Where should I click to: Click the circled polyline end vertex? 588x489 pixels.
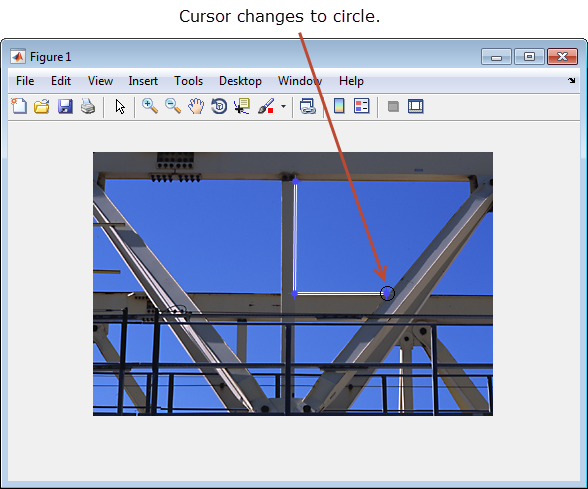tap(387, 293)
